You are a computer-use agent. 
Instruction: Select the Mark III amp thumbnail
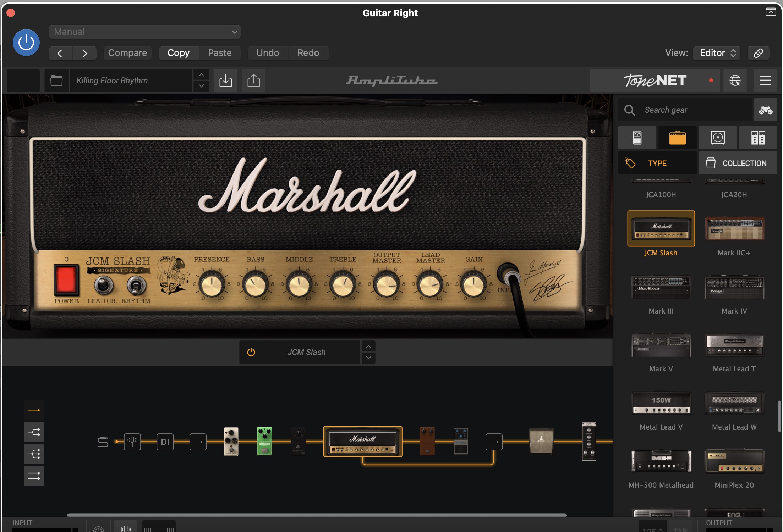[661, 287]
